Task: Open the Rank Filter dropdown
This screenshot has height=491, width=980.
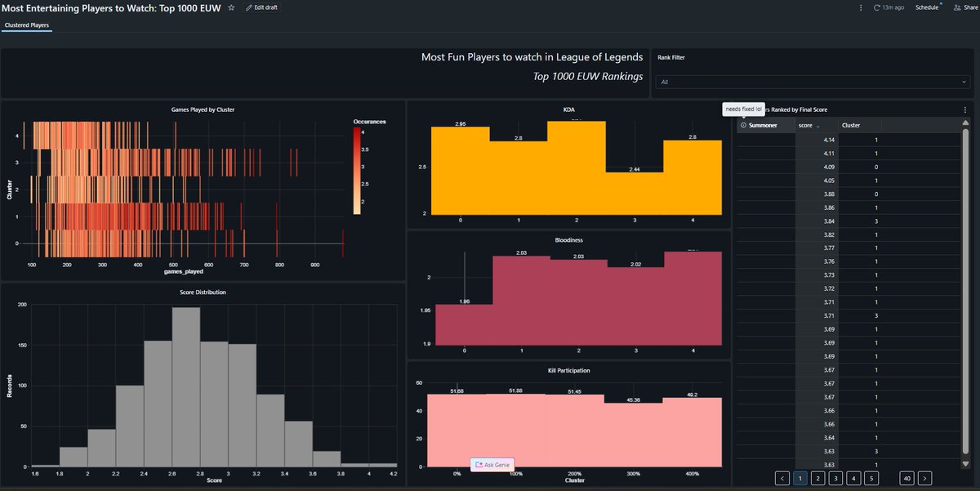Action: 813,83
